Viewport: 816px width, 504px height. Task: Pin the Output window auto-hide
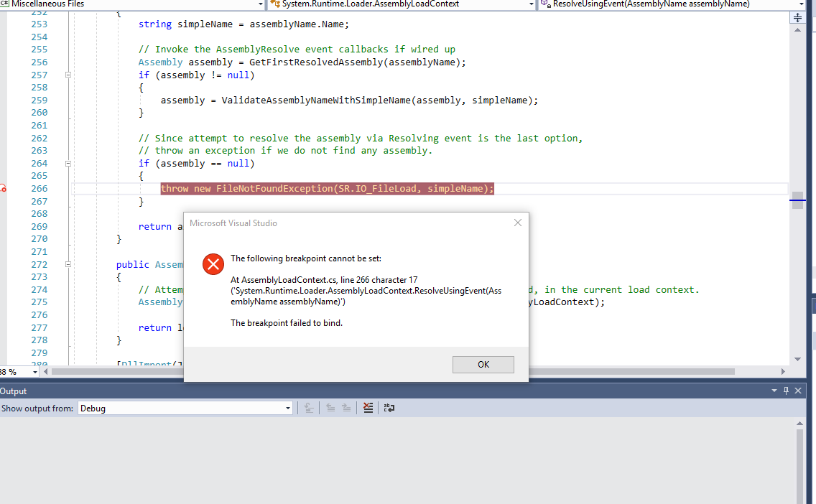coord(786,391)
